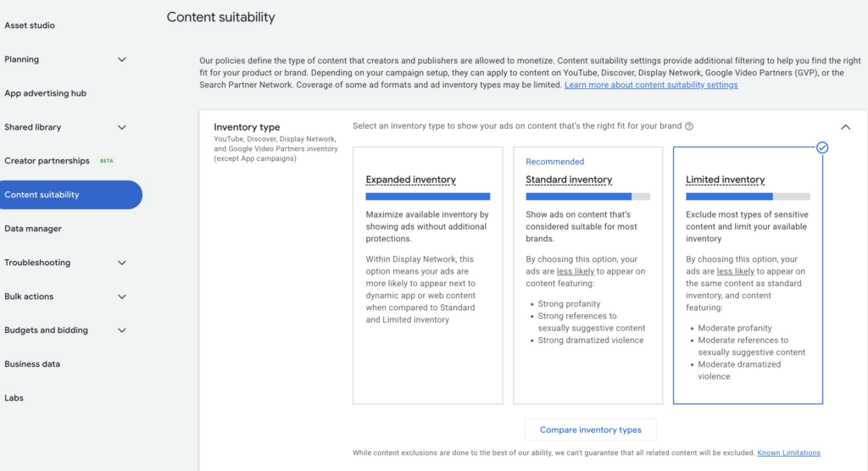The height and width of the screenshot is (471, 868).
Task: Expand Budgets and bidding sidebar section
Action: coord(121,330)
